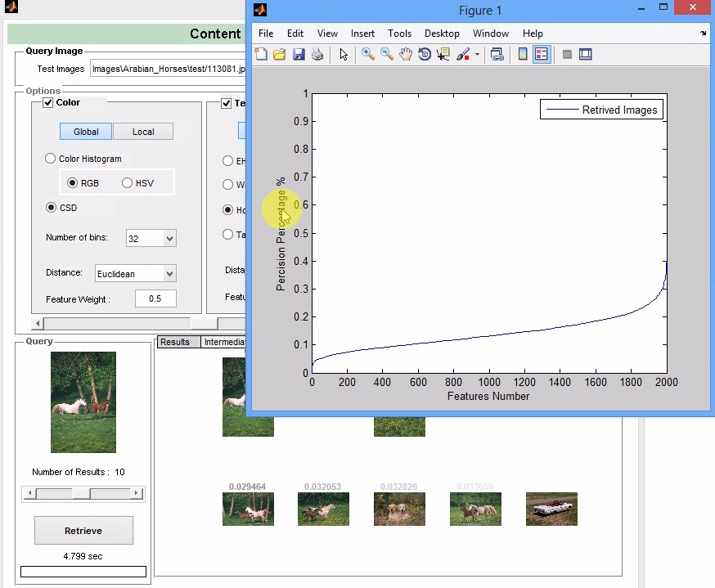Choose the Color Histogram radio option
The image size is (715, 588).
tap(50, 158)
